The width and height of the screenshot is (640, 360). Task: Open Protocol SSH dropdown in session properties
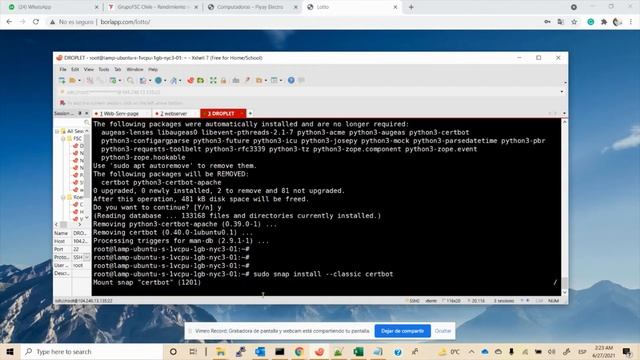point(87,257)
